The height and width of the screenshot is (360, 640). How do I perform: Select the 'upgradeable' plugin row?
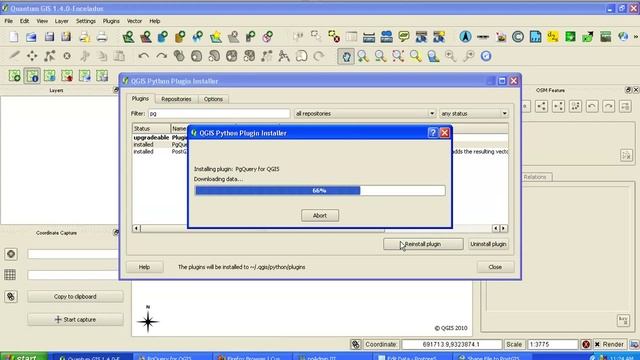(x=160, y=138)
